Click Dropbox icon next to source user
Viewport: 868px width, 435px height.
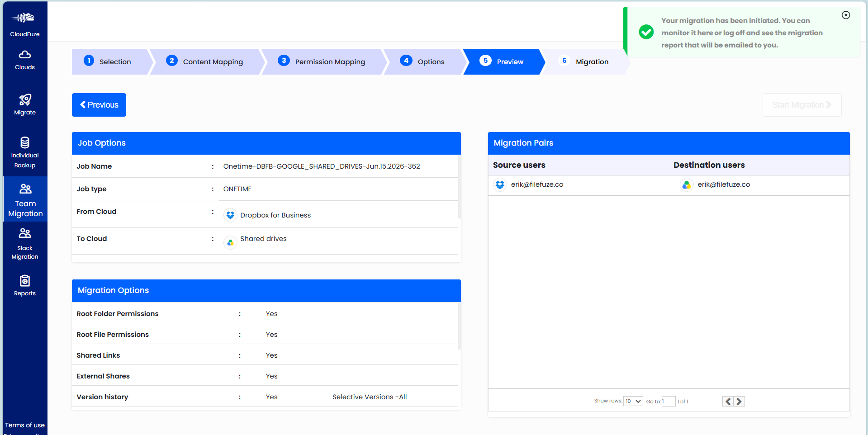(x=500, y=184)
